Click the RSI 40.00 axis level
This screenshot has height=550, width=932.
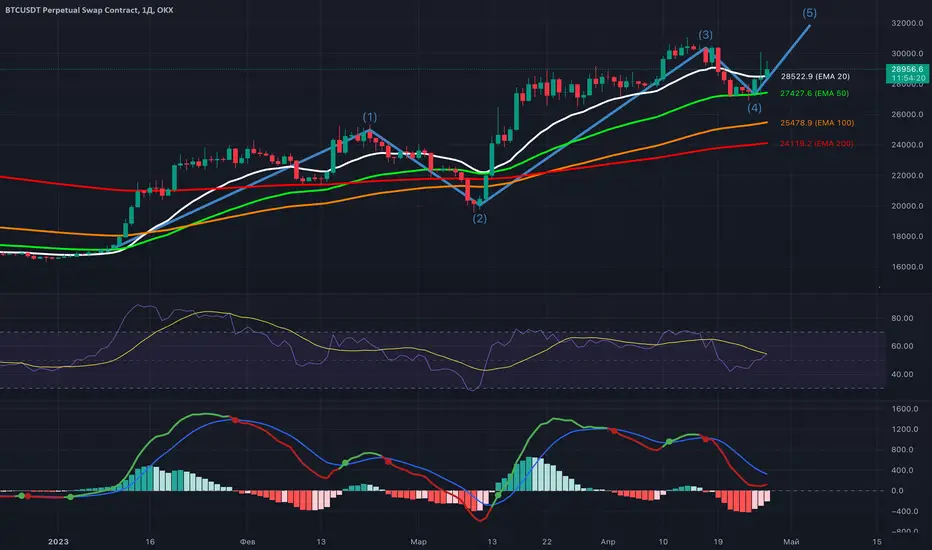coord(902,374)
